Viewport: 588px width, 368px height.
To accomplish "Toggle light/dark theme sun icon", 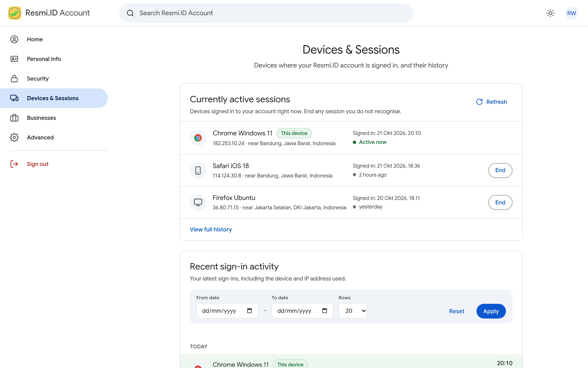I will [x=550, y=13].
